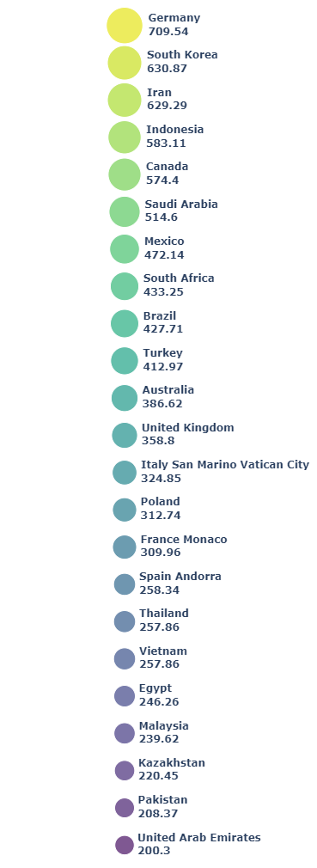
Task: Select the Thailand bubble
Action: coord(125,621)
